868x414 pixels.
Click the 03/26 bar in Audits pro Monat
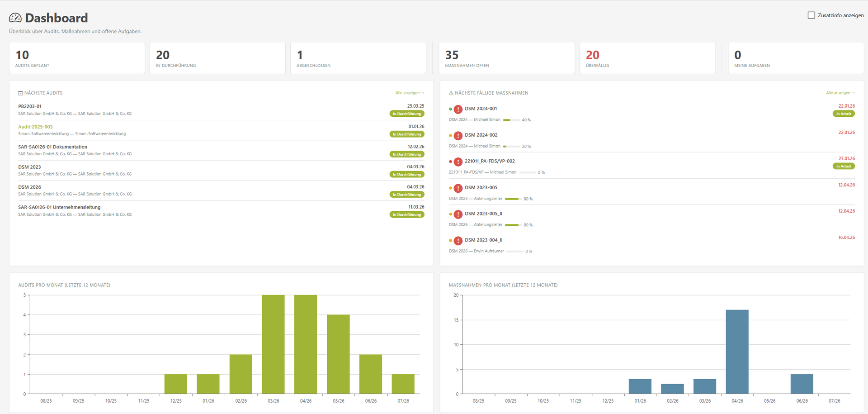tap(273, 344)
